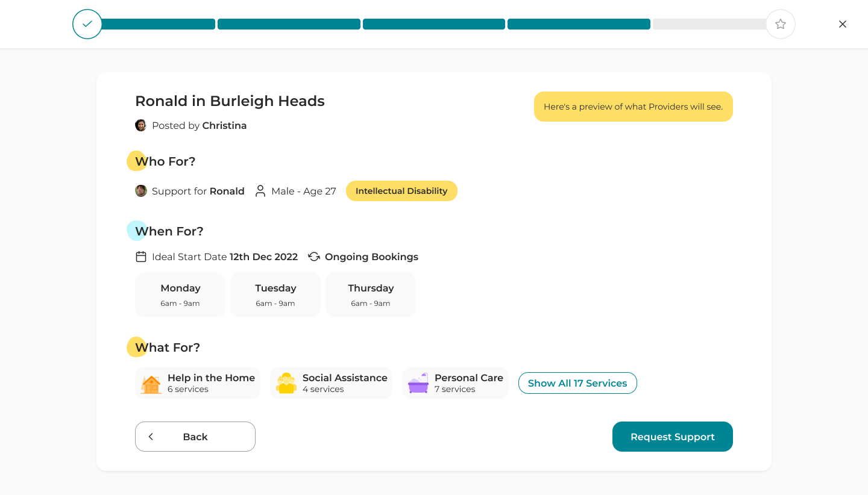The image size is (868, 495).
Task: Close the preview with the X icon
Action: click(843, 24)
